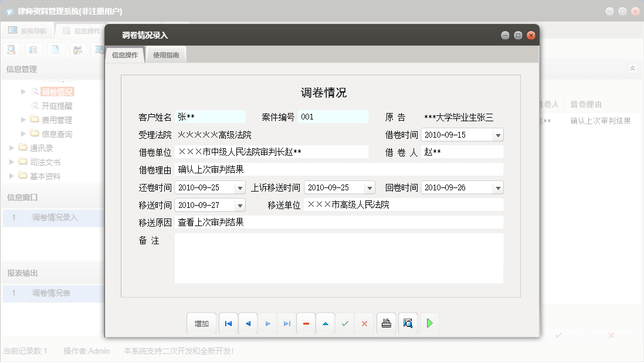
Task: Go to the first record
Action: [228, 323]
